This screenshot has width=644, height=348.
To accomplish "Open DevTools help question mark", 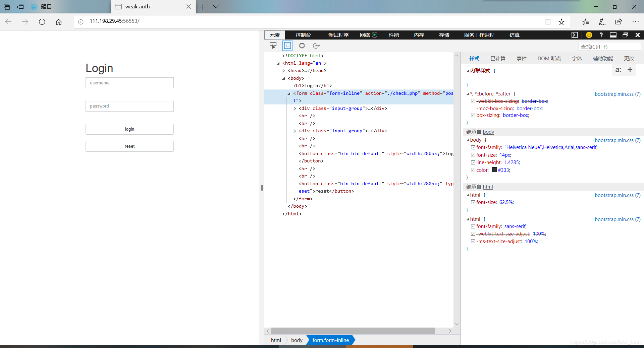I will [x=601, y=35].
